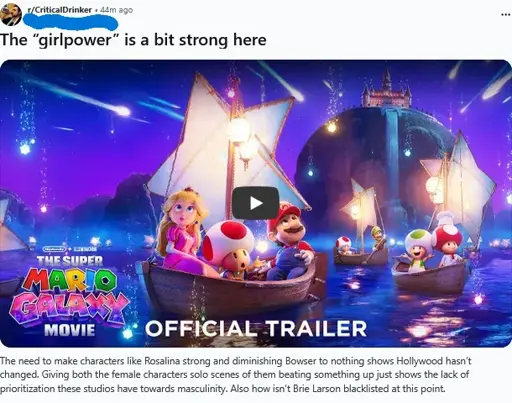The height and width of the screenshot is (403, 512).
Task: Click the post body text paragraph
Action: coord(235,375)
